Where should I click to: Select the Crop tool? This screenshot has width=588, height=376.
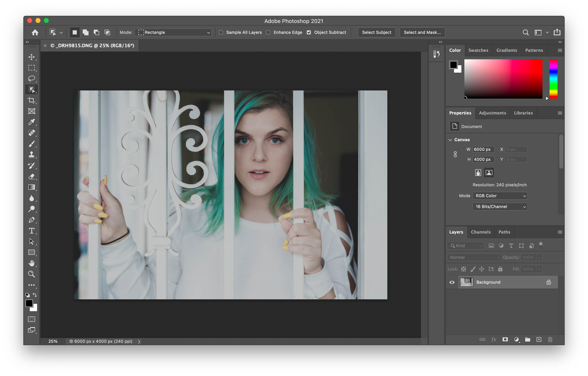pyautogui.click(x=32, y=100)
